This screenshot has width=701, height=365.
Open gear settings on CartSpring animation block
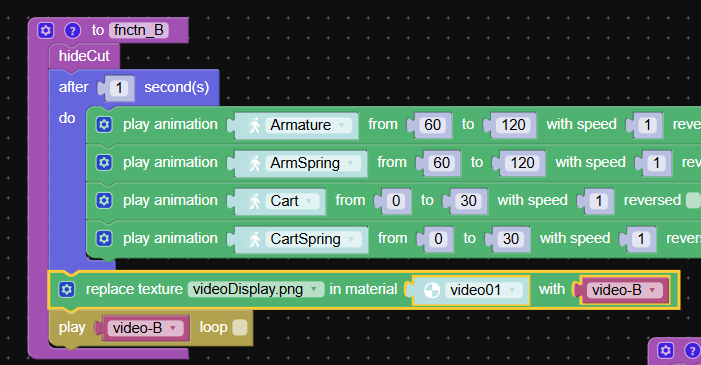pyautogui.click(x=104, y=238)
